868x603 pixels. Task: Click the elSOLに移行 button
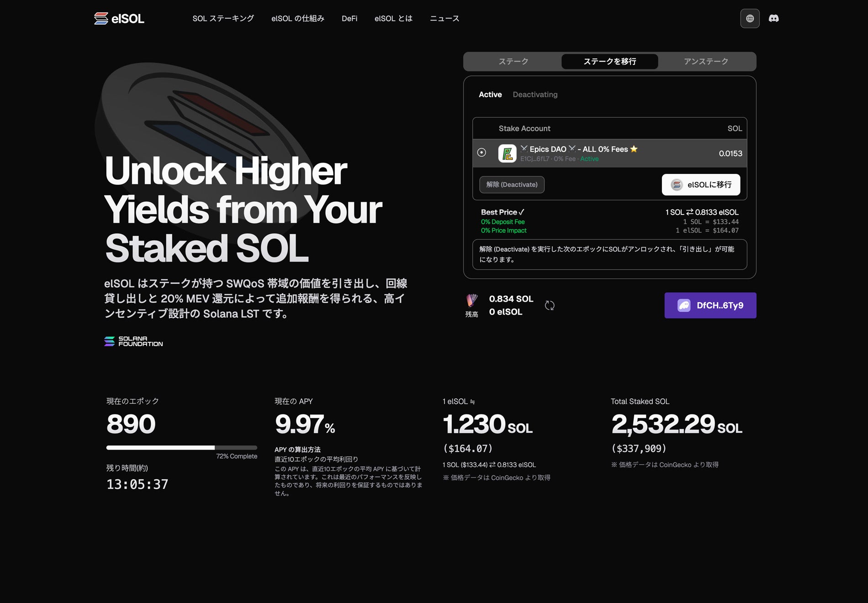[701, 184]
